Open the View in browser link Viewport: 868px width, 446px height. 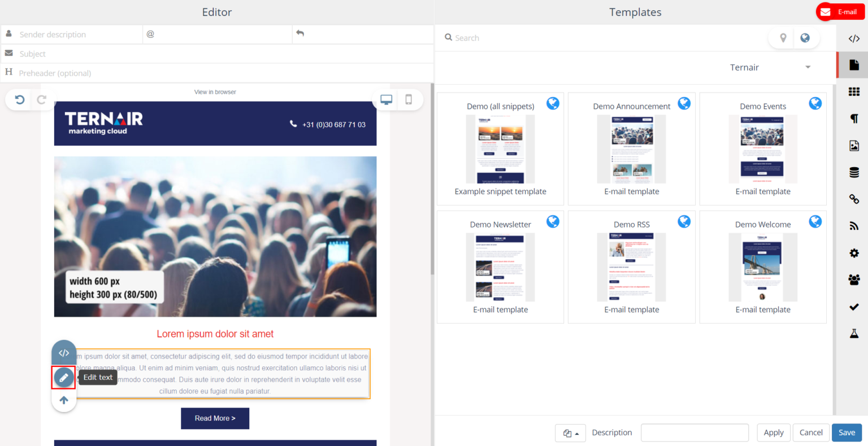215,92
